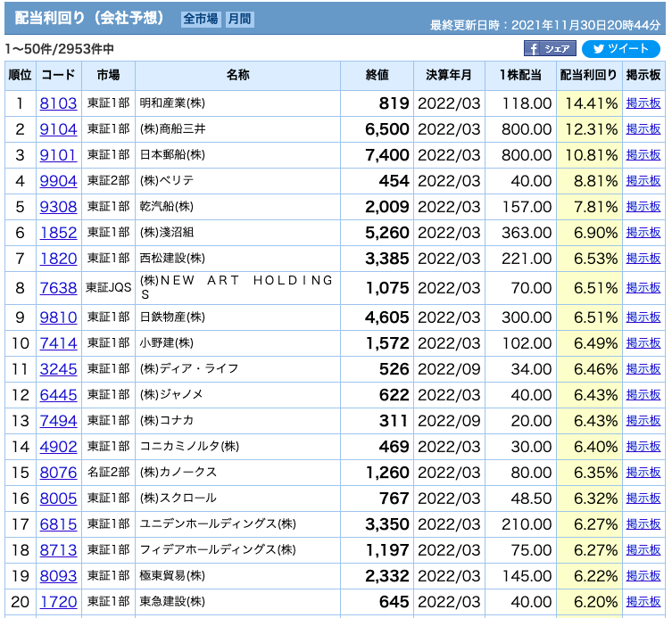Viewport: 672px width, 618px height.
Task: Open stock code 9904 link
Action: click(58, 181)
